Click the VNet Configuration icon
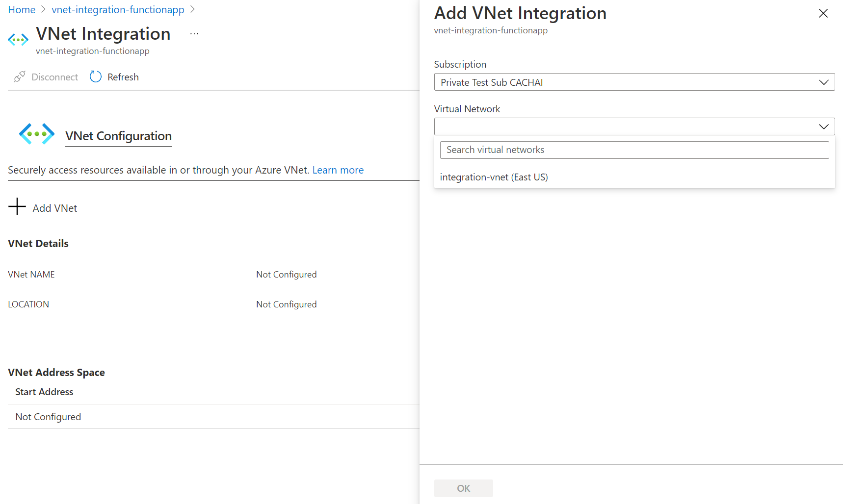The height and width of the screenshot is (504, 843). click(37, 134)
